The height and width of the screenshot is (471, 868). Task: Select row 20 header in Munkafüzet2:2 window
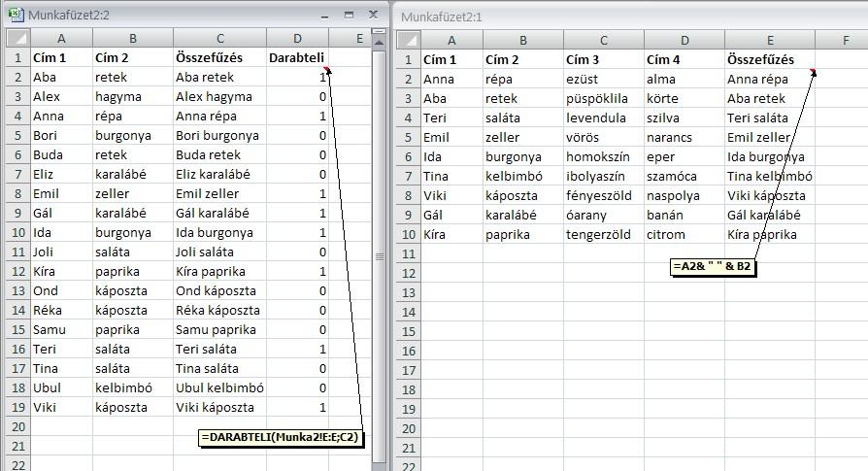(18, 426)
